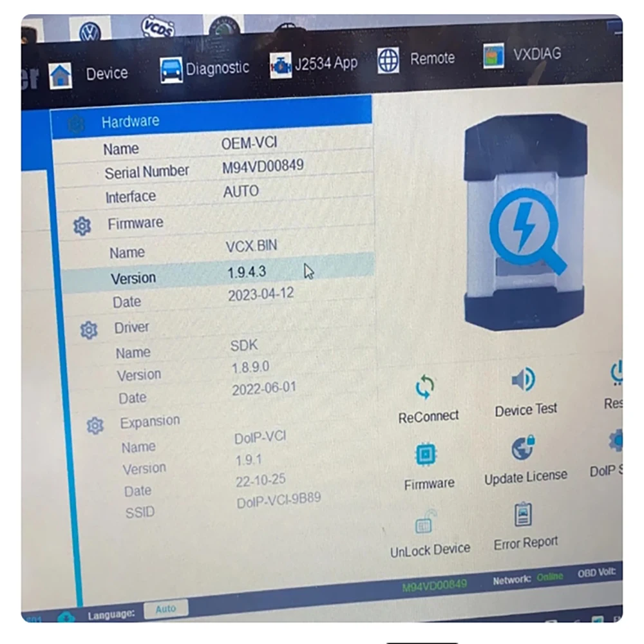Select firmware name VCX.BIN
This screenshot has height=644, width=644.
click(x=251, y=246)
